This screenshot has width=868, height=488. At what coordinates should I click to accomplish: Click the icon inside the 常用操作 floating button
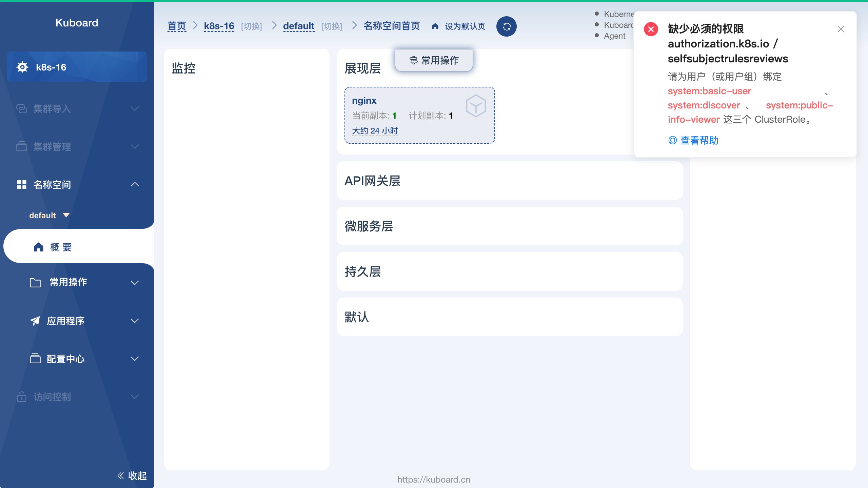tap(414, 60)
